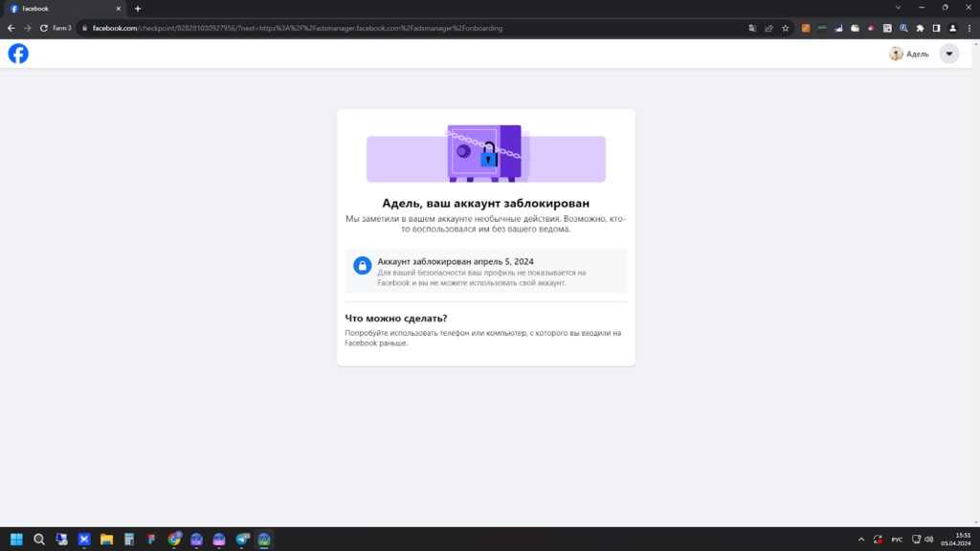Viewport: 980px width, 551px height.
Task: Open the Facebook magnifier extension
Action: 903,28
